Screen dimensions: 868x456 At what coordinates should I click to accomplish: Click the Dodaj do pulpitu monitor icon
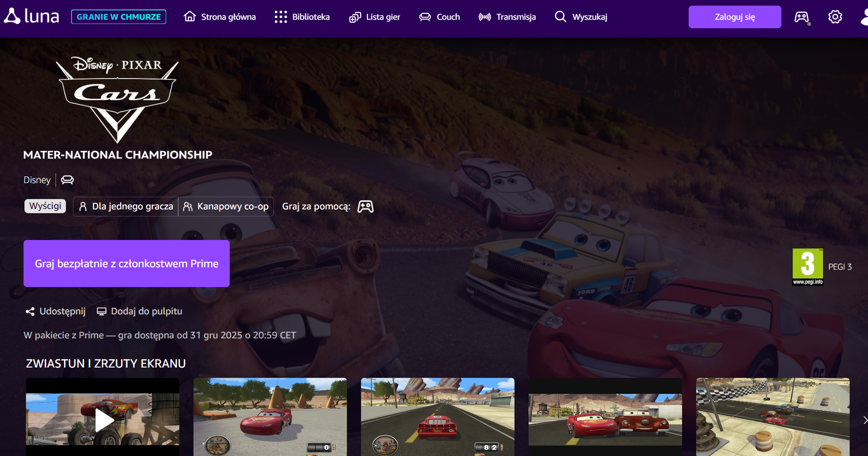pyautogui.click(x=101, y=312)
